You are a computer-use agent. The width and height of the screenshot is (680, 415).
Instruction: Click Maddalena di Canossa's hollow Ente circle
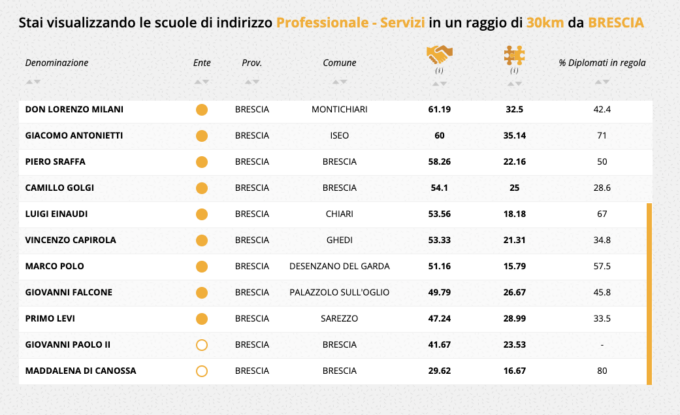[x=201, y=371]
